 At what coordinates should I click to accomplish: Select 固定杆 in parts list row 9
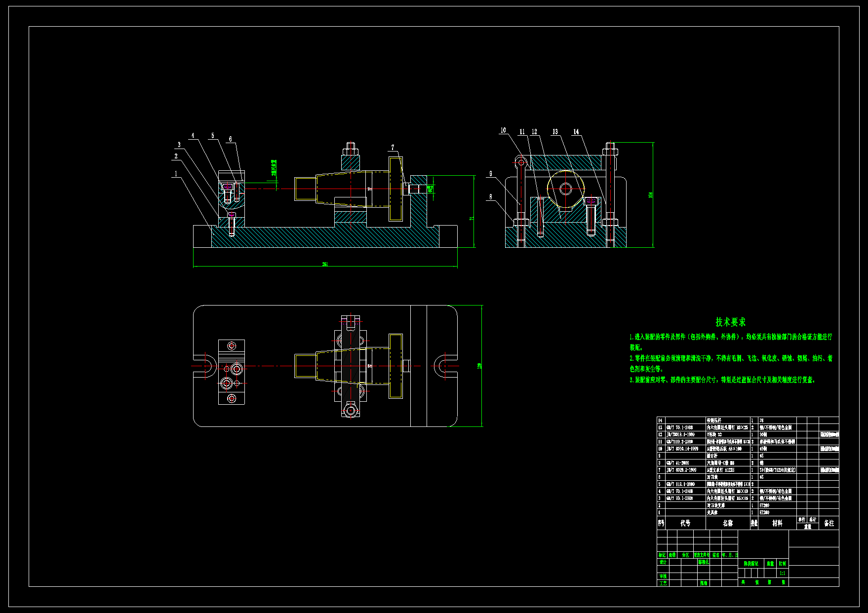coord(712,456)
